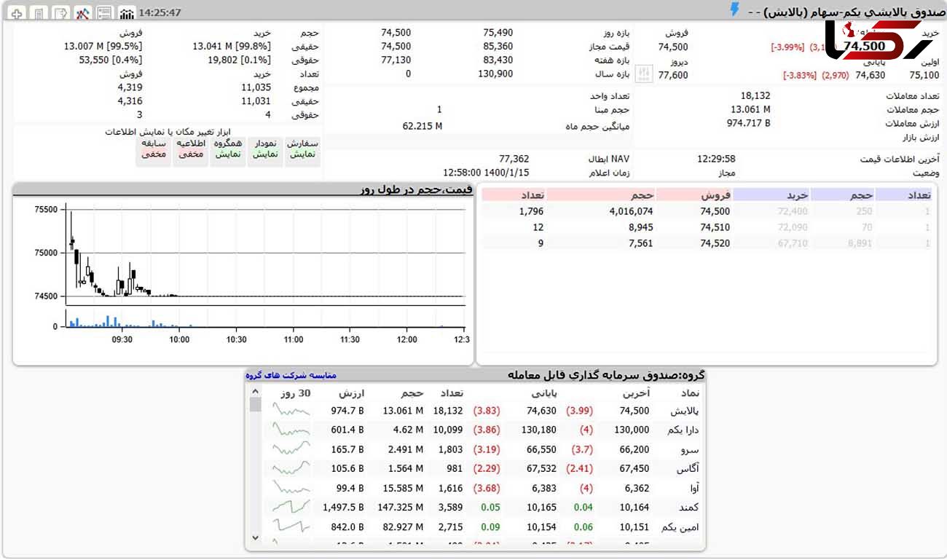This screenshot has height=560, width=947.
Task: Click year range high value 130,900
Action: [x=495, y=74]
